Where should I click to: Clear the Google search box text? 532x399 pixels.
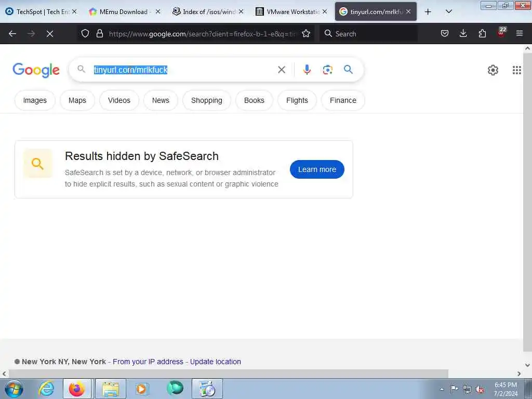[282, 70]
